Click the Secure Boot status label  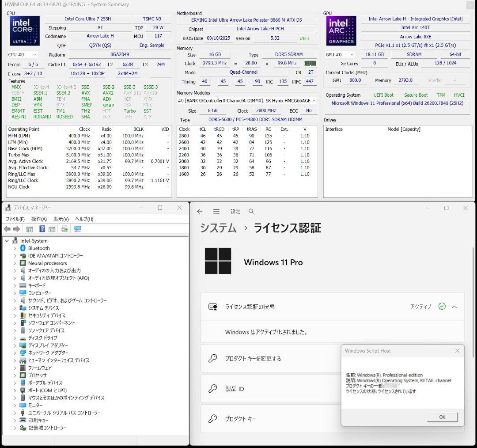tap(416, 95)
